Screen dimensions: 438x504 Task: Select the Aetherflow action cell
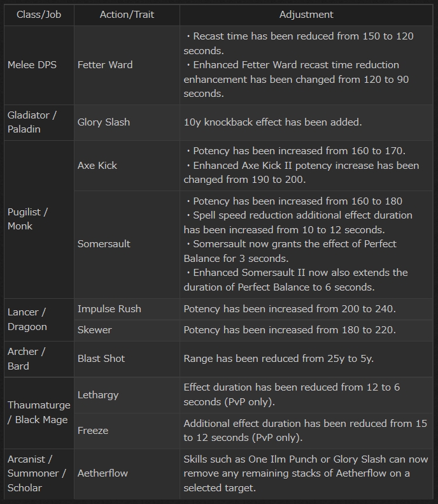click(102, 473)
